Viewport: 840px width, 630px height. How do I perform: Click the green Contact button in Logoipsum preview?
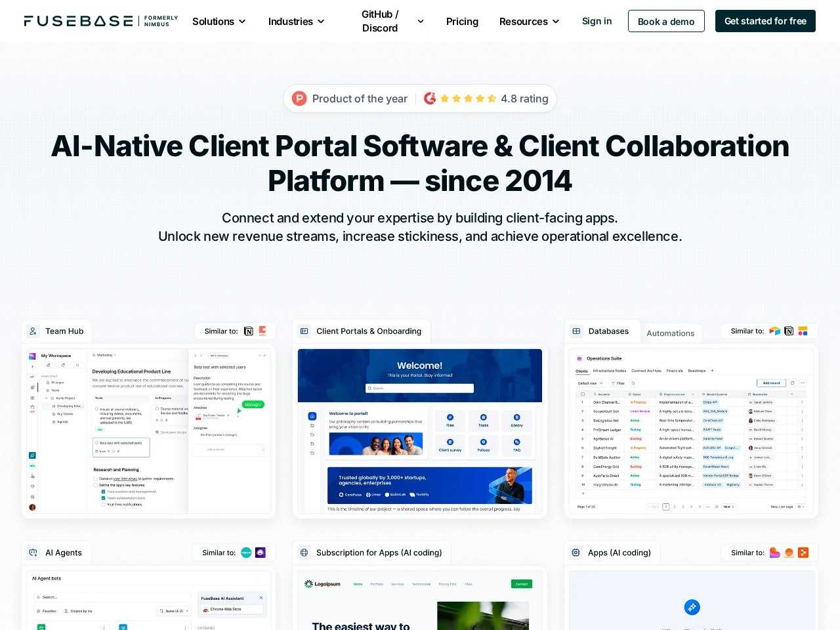522,583
